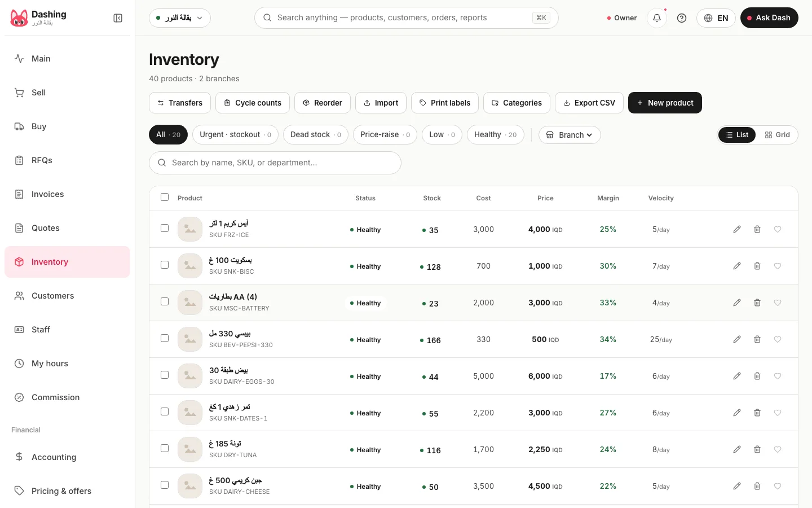
Task: Delete the SKU DRY-TUNA product trash icon
Action: point(757,449)
